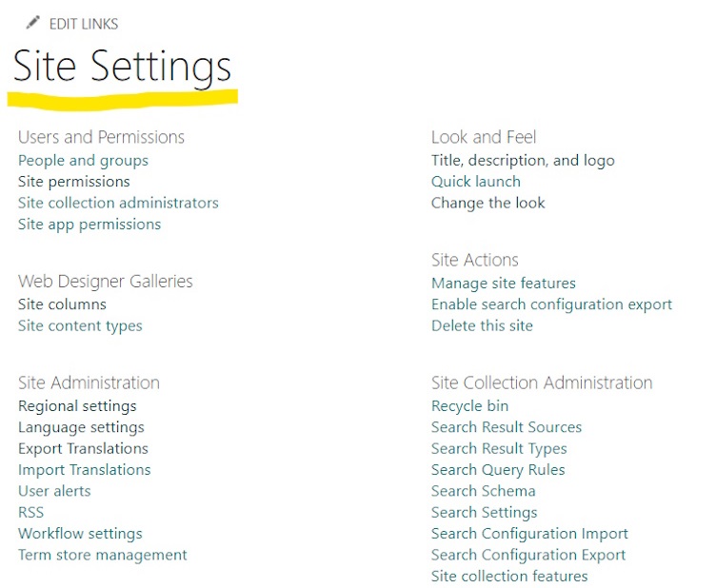Screen dimensions: 716x588
Task: Open Term store management
Action: pos(102,555)
